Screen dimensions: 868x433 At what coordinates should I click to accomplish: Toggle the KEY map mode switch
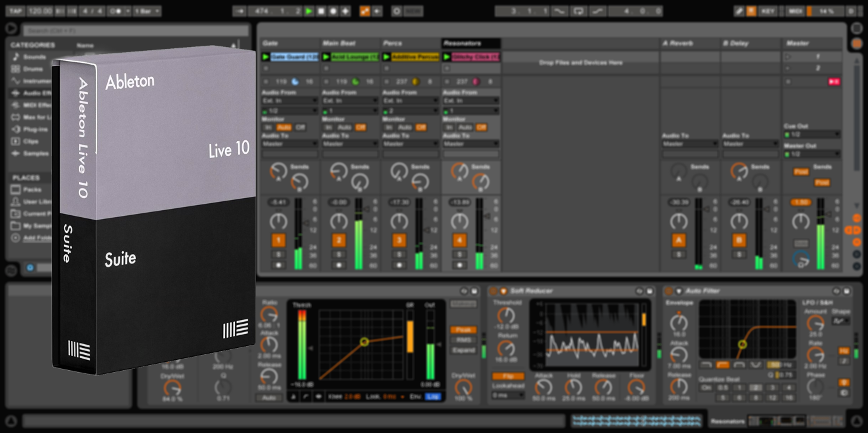[x=768, y=11]
